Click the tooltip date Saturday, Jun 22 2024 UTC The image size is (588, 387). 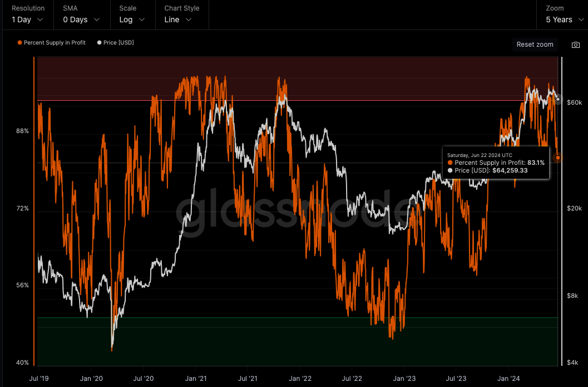coord(480,155)
